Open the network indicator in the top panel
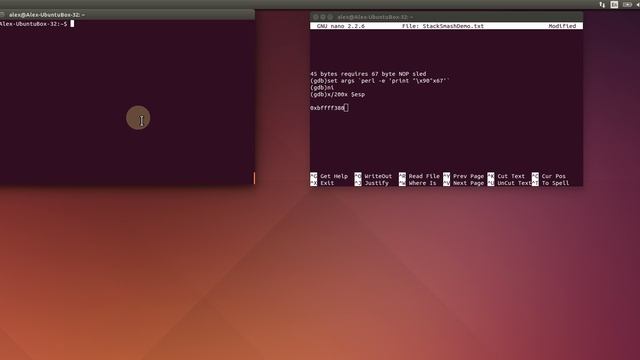Viewport: 640px width, 360px height. tap(602, 4)
